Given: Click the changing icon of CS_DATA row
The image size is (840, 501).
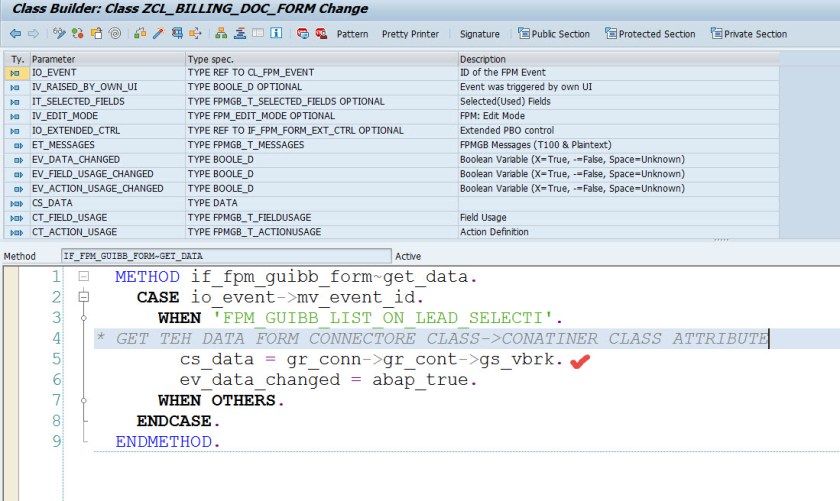Looking at the screenshot, I should (x=16, y=204).
